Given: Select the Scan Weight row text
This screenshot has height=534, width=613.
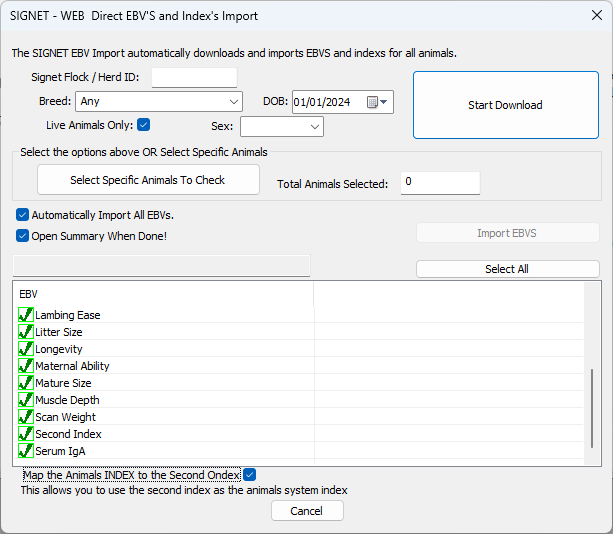Looking at the screenshot, I should tap(65, 417).
